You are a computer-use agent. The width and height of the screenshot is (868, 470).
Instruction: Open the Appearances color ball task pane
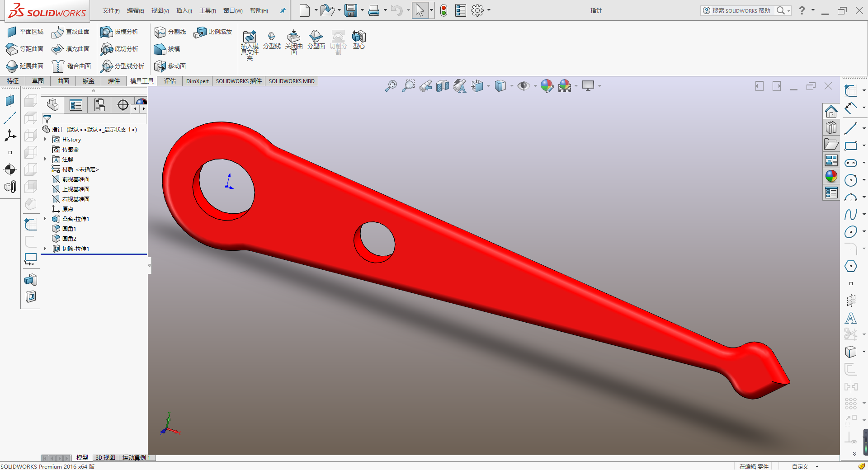tap(831, 176)
